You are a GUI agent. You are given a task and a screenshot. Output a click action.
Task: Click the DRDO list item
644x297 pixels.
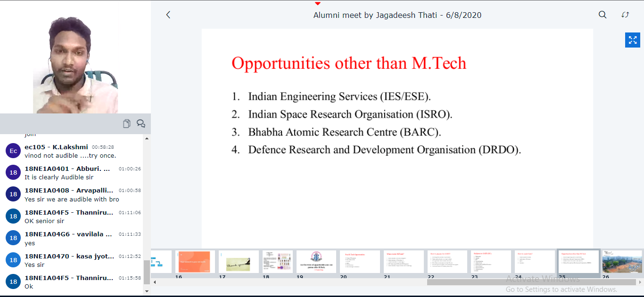[385, 150]
